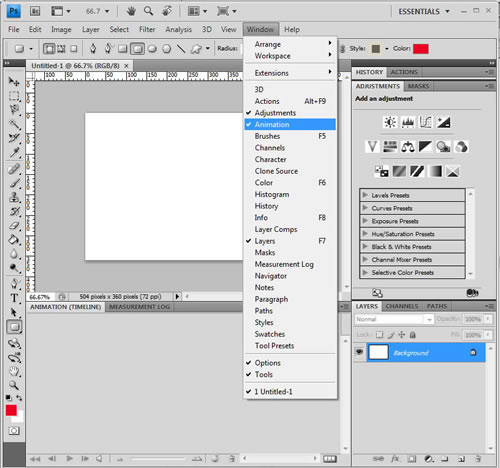Click the red foreground color swatch in toolbox
This screenshot has height=468, width=500.
tap(11, 410)
